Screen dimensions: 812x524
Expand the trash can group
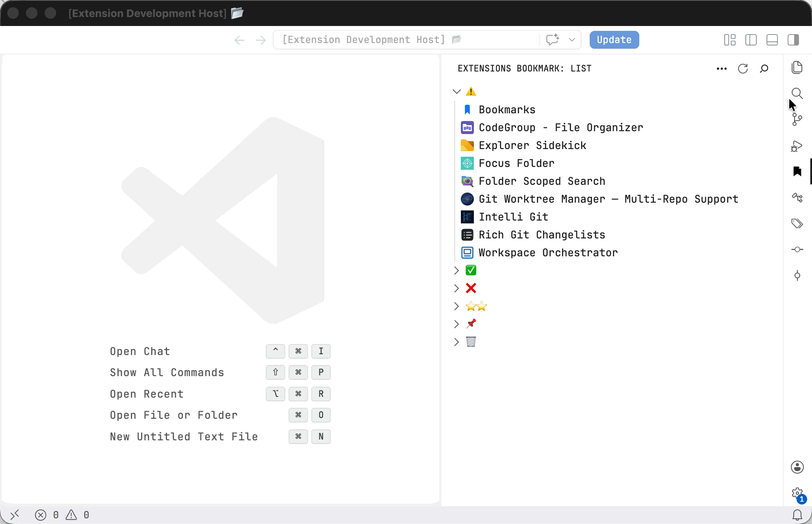coord(457,342)
